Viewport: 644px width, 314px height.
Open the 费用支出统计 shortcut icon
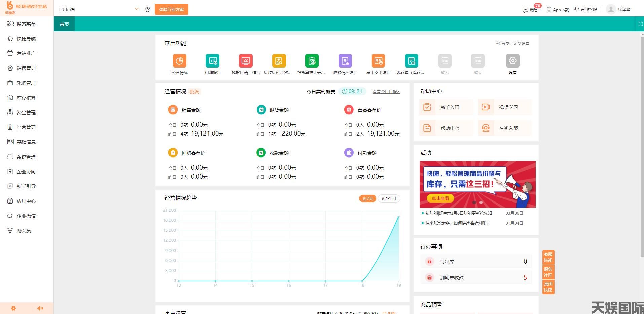(378, 61)
